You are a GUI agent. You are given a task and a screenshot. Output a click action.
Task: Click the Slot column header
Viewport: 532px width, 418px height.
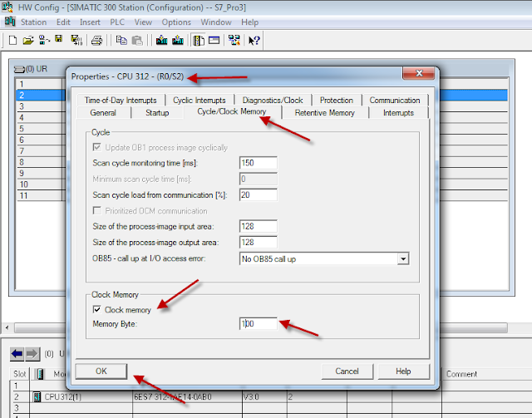[20, 374]
